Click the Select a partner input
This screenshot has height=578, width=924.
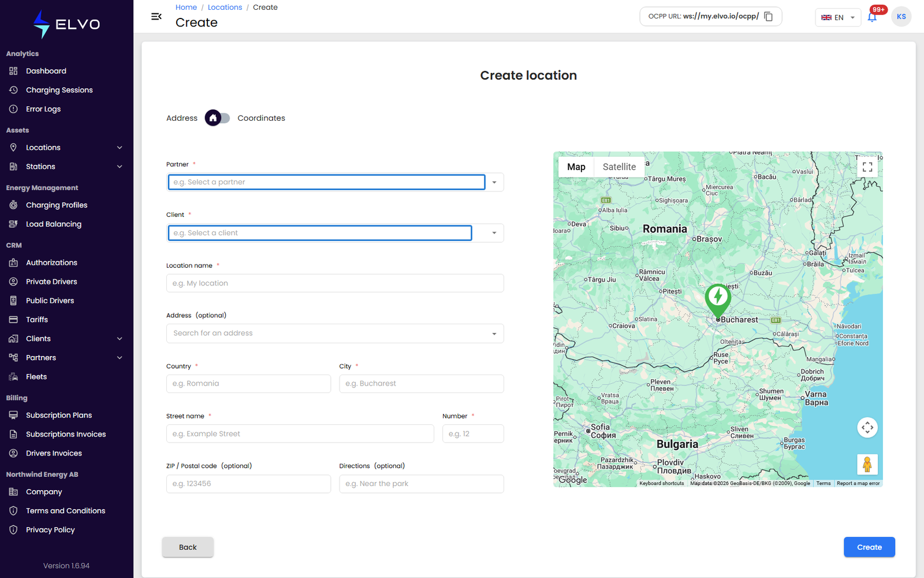click(326, 182)
